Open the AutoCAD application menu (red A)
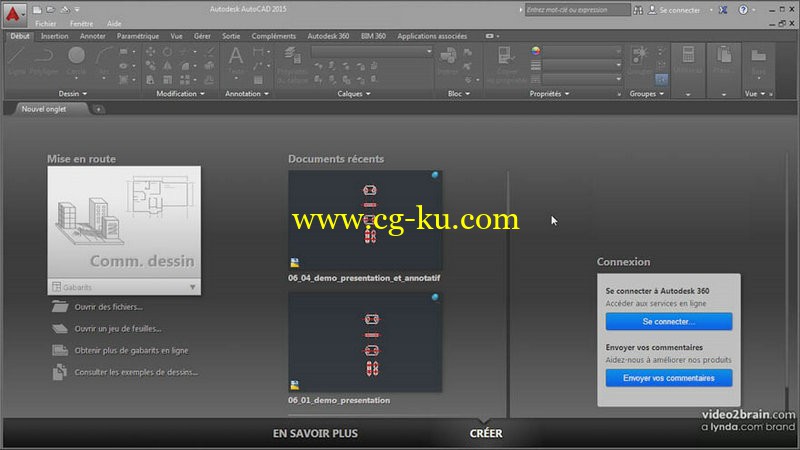Viewport: 800px width, 450px height. coord(13,14)
